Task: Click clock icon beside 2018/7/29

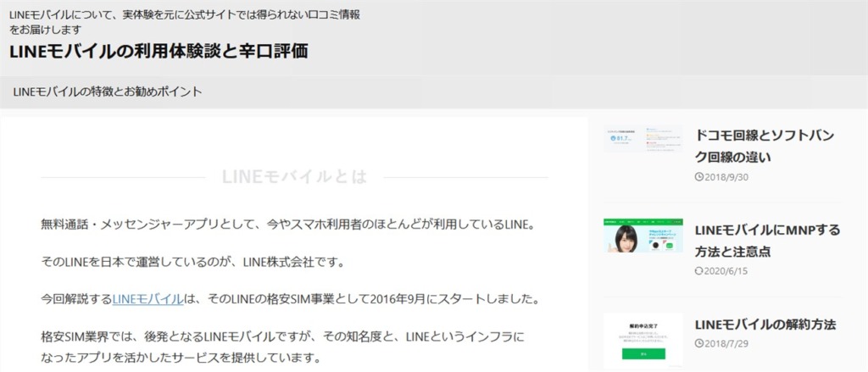Action: [x=698, y=343]
